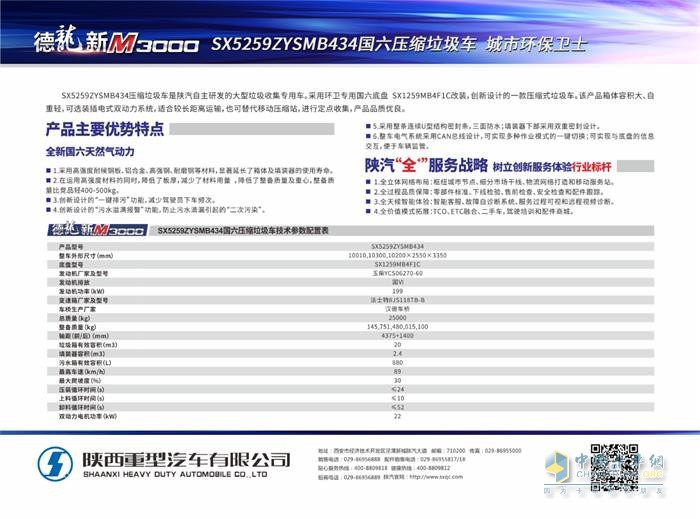700x519 pixels.
Task: Click the 卸料循环时间(s) row label
Action: tap(82, 407)
